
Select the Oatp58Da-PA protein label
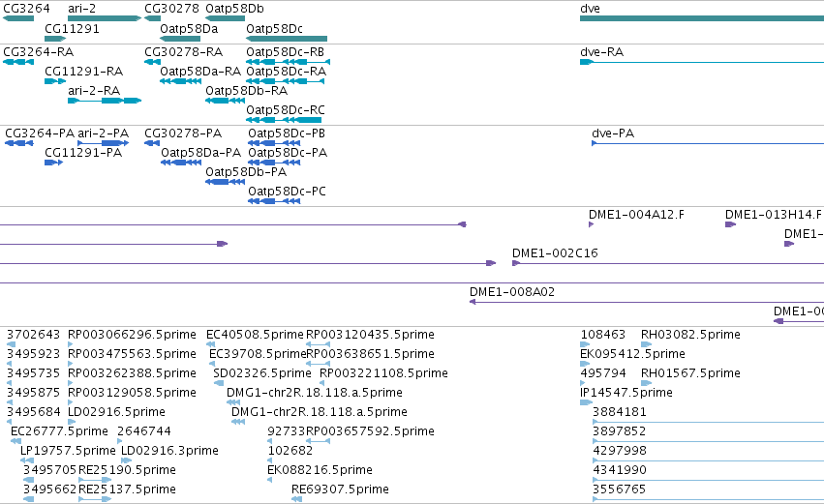200,153
